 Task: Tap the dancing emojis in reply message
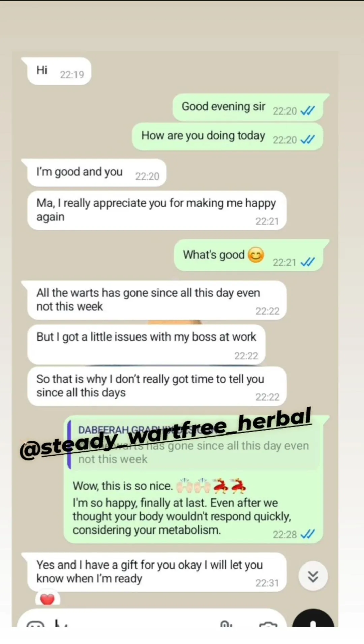pos(230,485)
